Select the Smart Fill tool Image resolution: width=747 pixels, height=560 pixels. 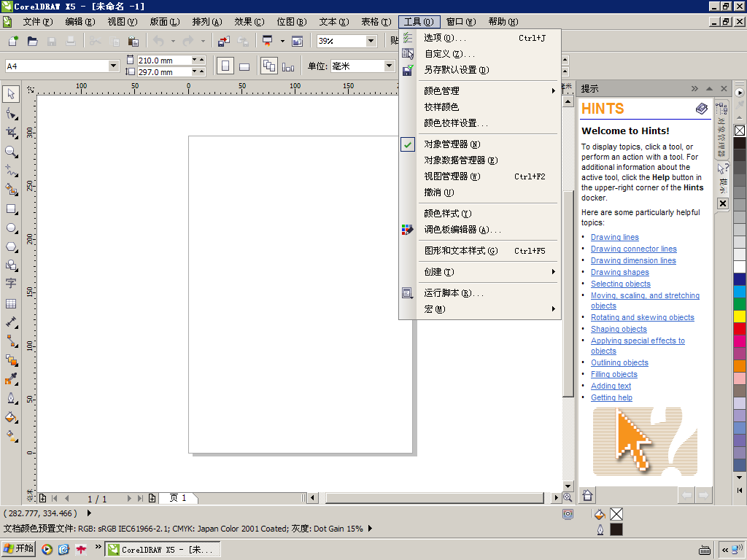click(11, 190)
